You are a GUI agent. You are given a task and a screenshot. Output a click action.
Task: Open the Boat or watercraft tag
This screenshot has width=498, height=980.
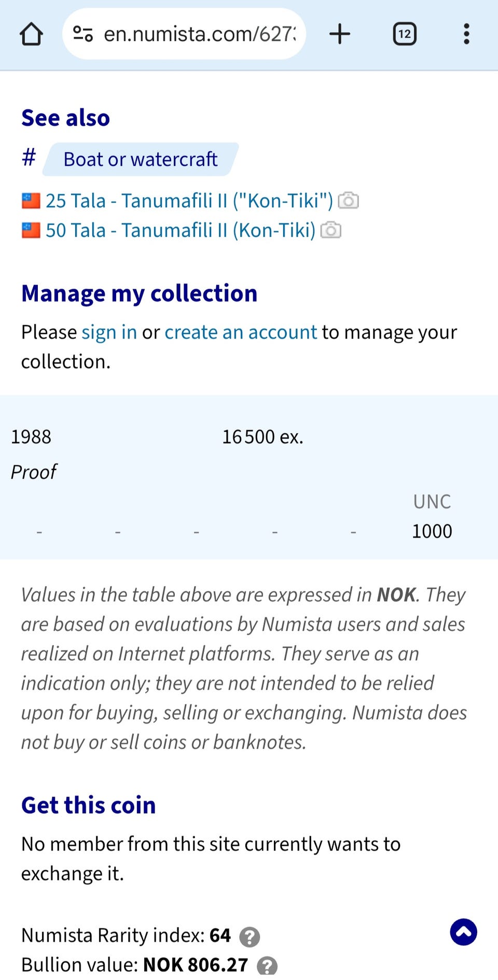(x=140, y=159)
